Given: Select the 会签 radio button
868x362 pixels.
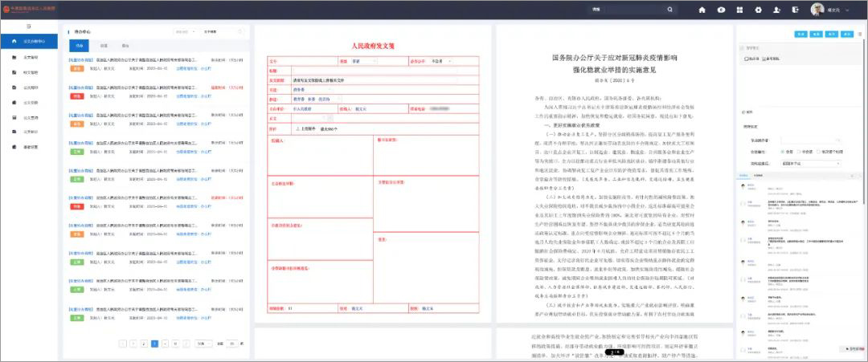Looking at the screenshot, I should tap(783, 152).
